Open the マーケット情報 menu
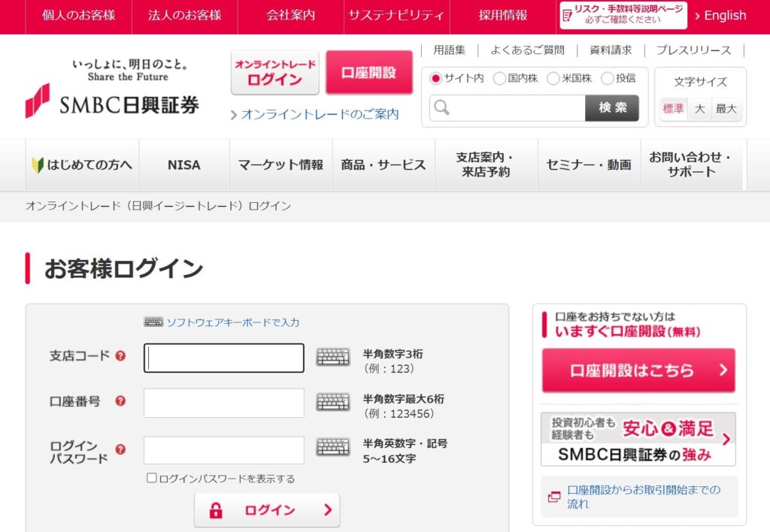770x532 pixels. [x=281, y=165]
